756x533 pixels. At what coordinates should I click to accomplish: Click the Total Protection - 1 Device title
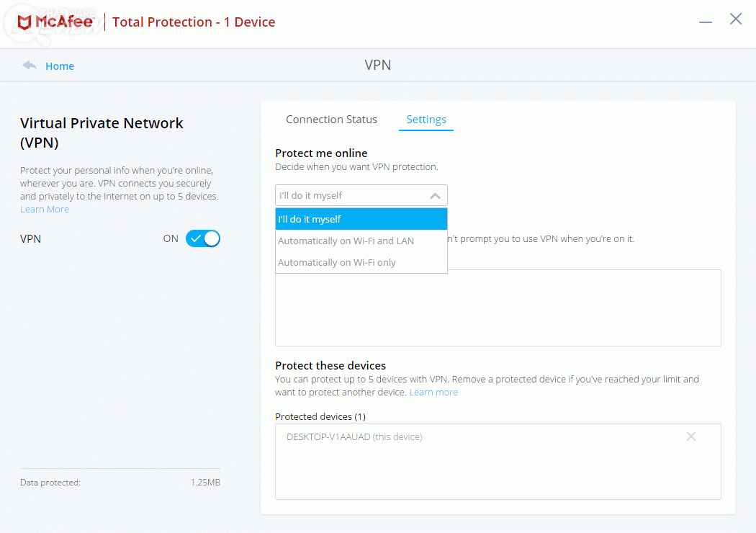[x=194, y=22]
